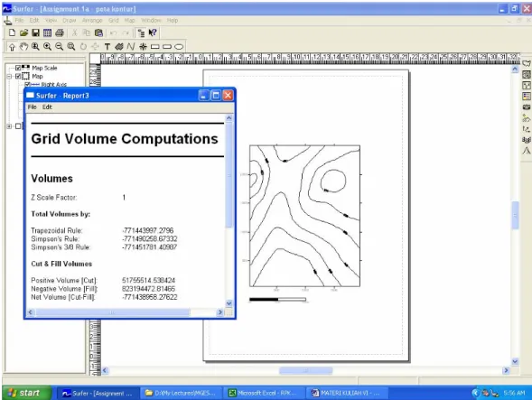Collapse the Map tree node
The width and height of the screenshot is (532, 400).
9,77
